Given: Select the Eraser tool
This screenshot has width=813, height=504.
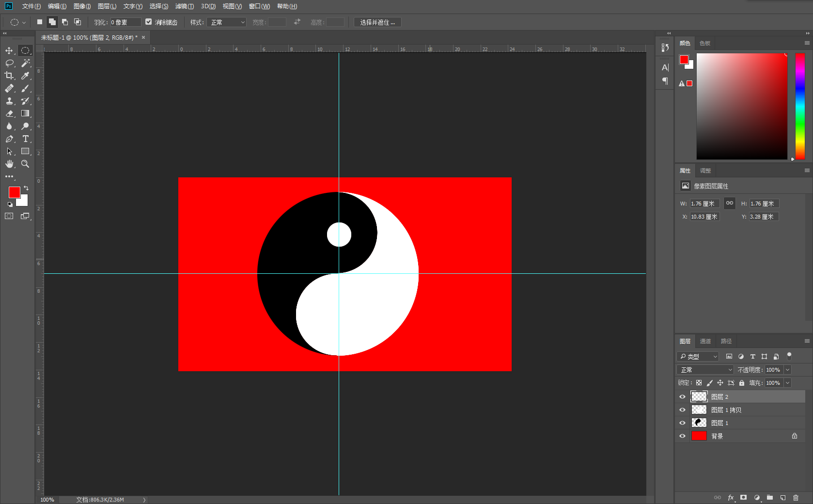Looking at the screenshot, I should tap(9, 113).
